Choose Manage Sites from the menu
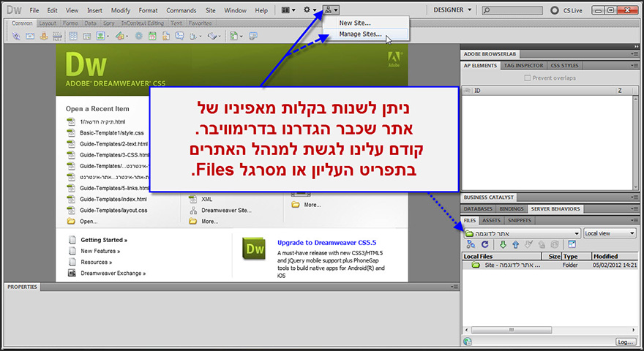 click(360, 34)
